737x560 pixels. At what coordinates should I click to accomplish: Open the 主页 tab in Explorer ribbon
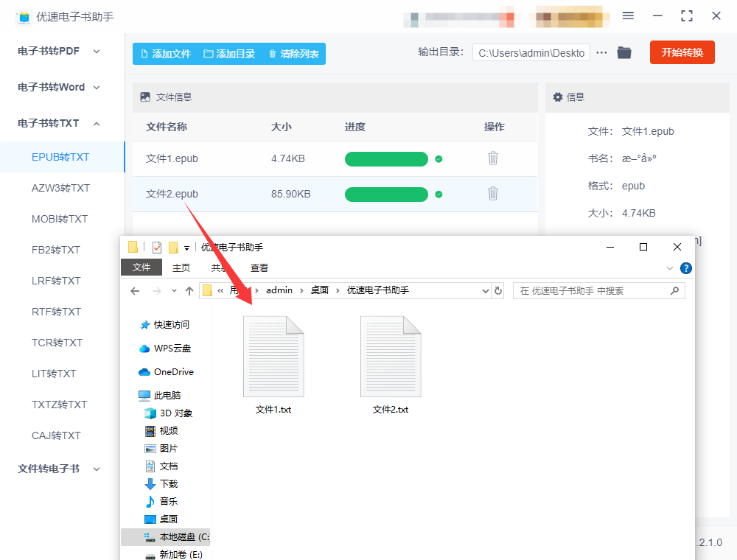(x=181, y=267)
